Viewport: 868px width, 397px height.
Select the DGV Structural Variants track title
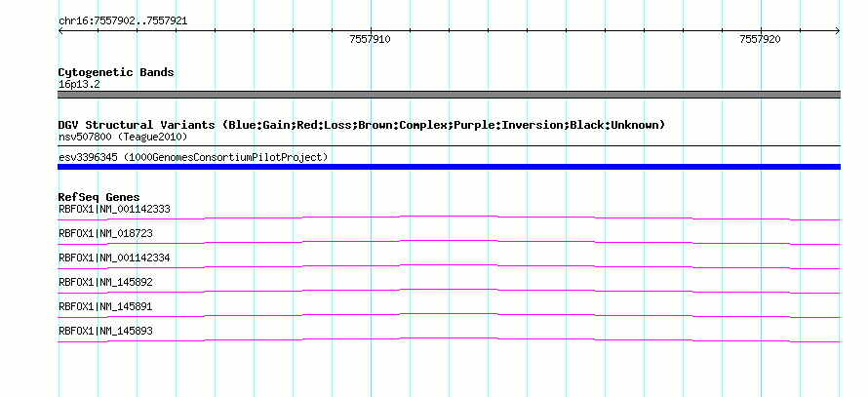(x=362, y=125)
